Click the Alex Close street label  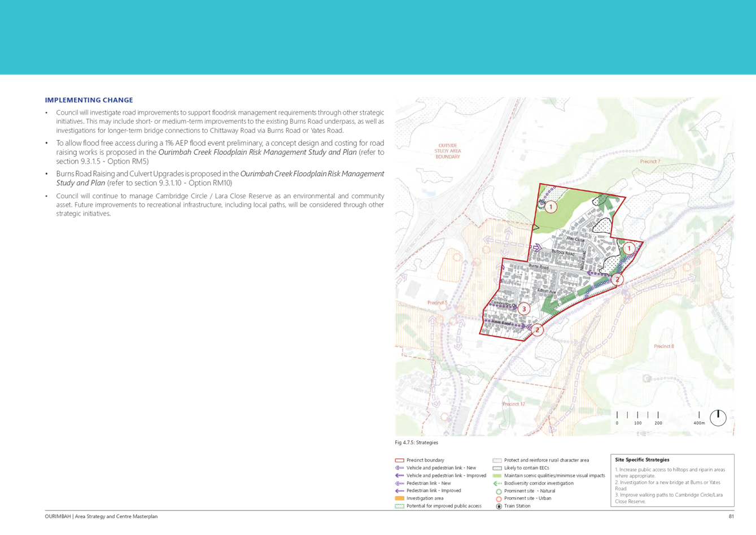click(575, 240)
